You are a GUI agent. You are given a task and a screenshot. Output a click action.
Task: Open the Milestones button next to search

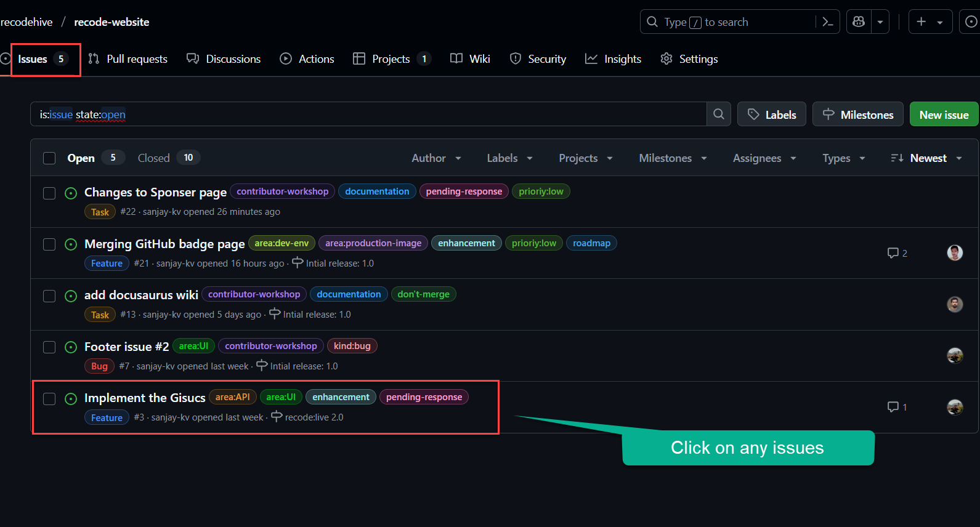pos(858,115)
